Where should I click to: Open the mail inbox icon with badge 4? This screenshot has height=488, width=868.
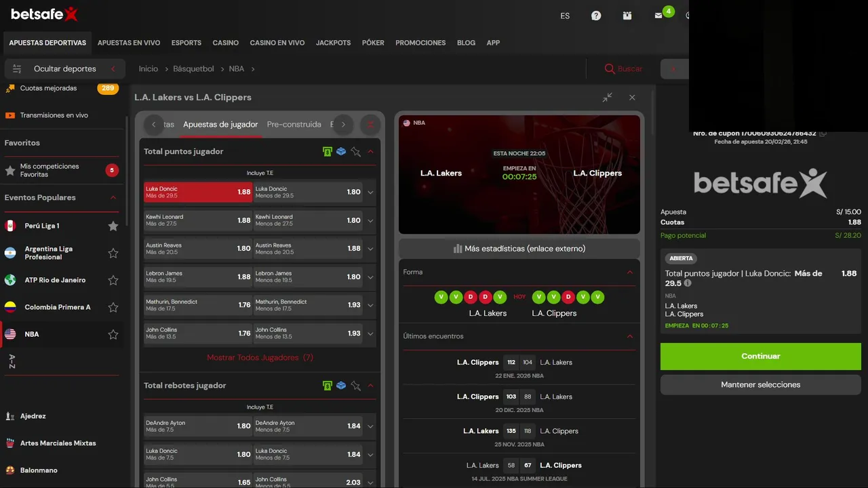click(x=658, y=16)
